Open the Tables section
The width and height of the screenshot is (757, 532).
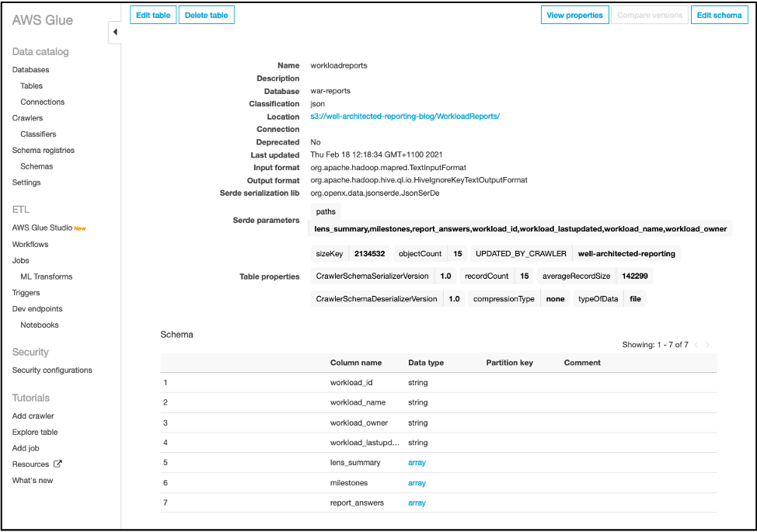tap(31, 85)
